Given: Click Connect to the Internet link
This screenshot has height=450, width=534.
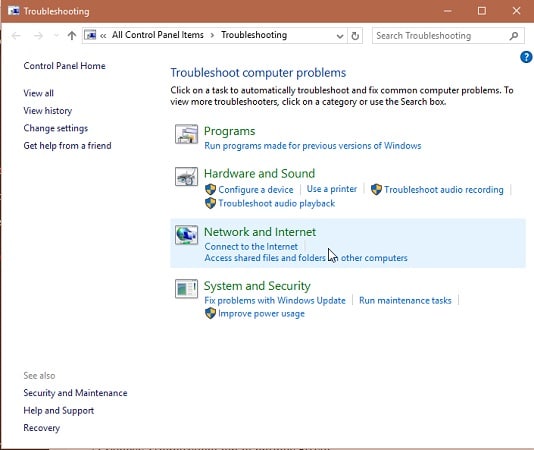Looking at the screenshot, I should 251,246.
